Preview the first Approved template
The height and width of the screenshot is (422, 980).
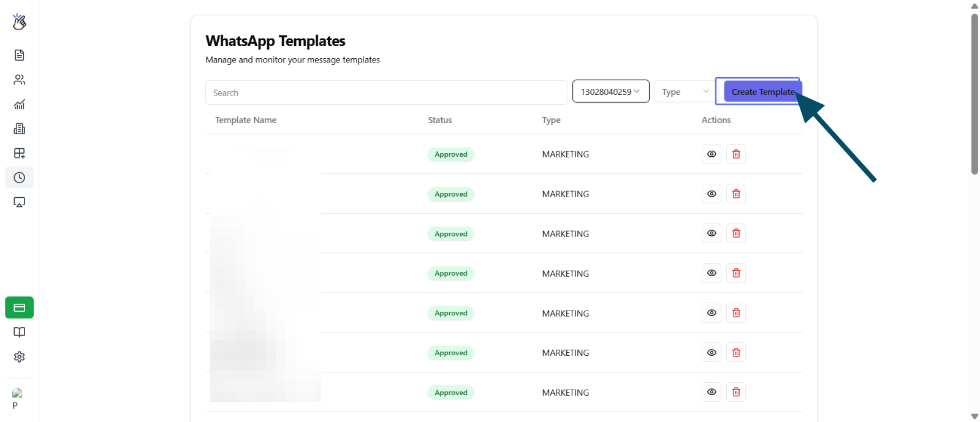(711, 154)
